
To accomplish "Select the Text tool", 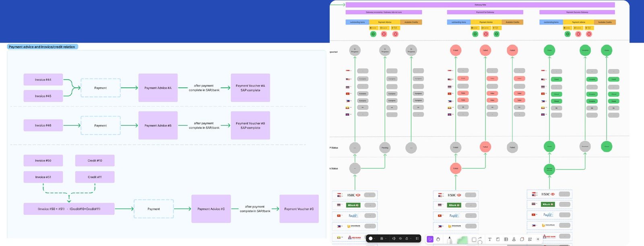I will point(489,239).
